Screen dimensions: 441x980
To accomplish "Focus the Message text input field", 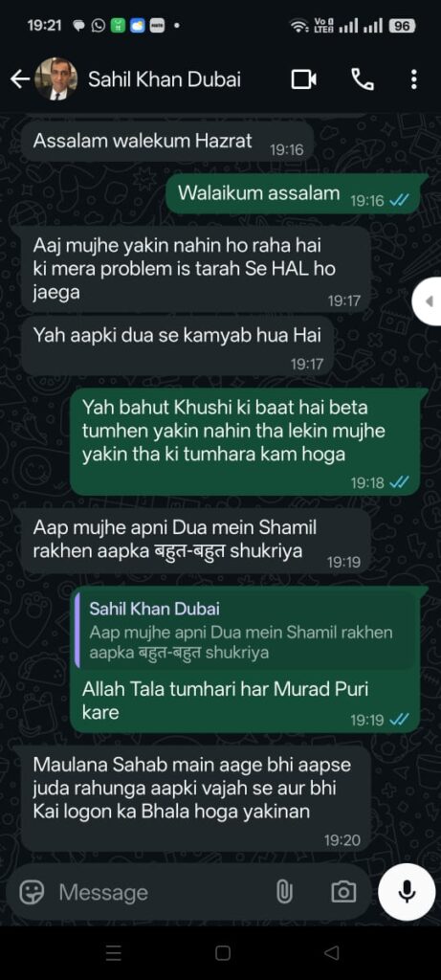I will pyautogui.click(x=163, y=892).
